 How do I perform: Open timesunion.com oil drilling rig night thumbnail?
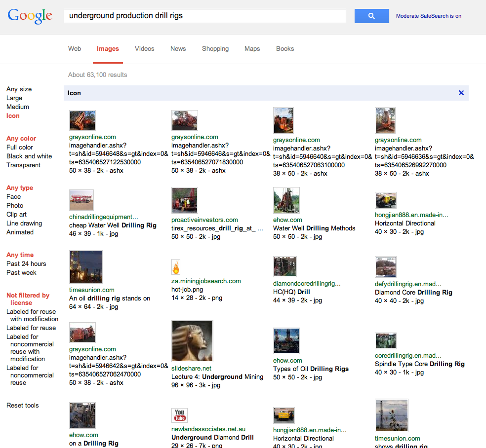pos(86,267)
